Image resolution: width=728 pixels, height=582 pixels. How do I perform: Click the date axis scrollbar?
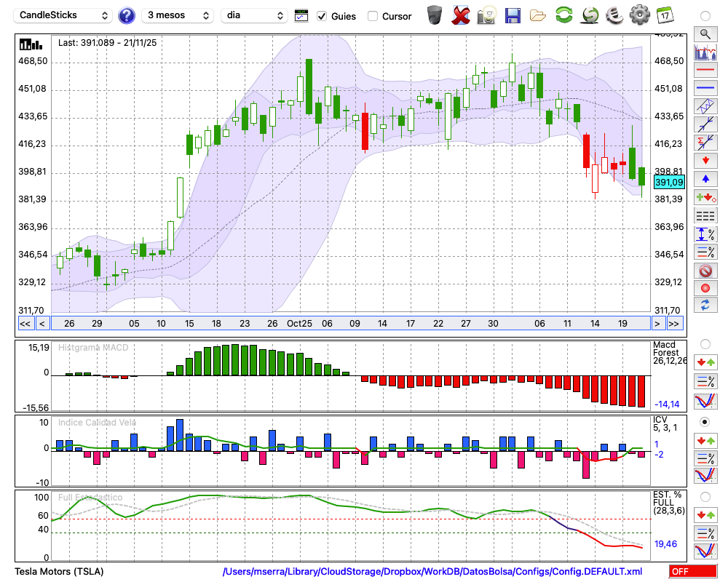pyautogui.click(x=351, y=324)
